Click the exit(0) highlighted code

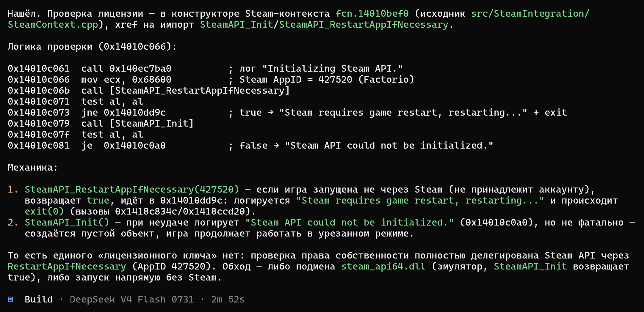pos(44,211)
